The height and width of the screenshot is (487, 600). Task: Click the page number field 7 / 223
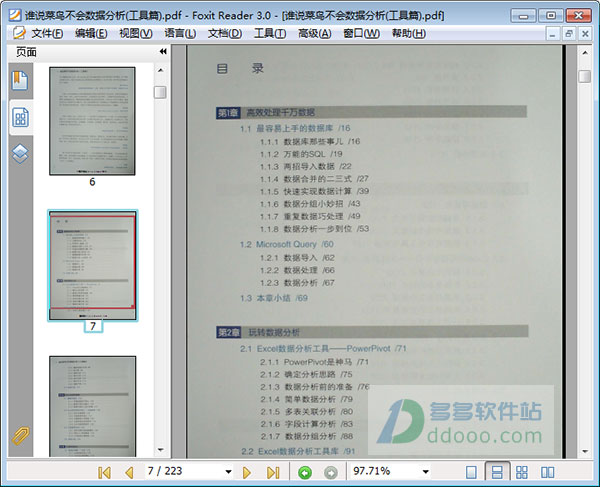(184, 471)
